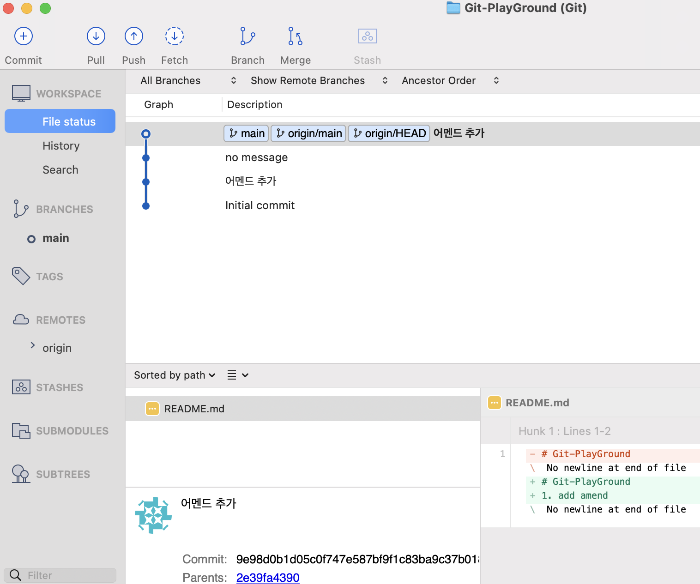Open the Sorted by path dropdown
This screenshot has height=584, width=700.
point(175,375)
